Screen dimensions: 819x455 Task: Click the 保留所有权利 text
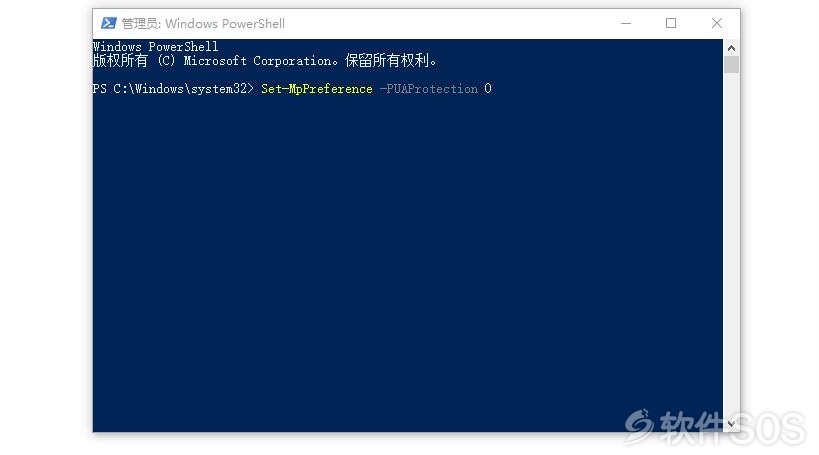tap(387, 61)
